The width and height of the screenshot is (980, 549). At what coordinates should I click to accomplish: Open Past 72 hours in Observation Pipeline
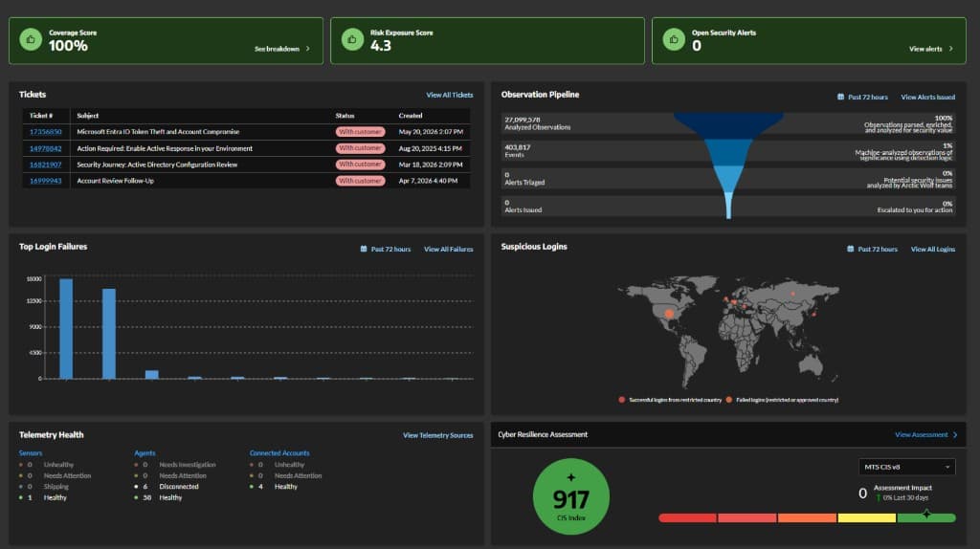pos(867,98)
